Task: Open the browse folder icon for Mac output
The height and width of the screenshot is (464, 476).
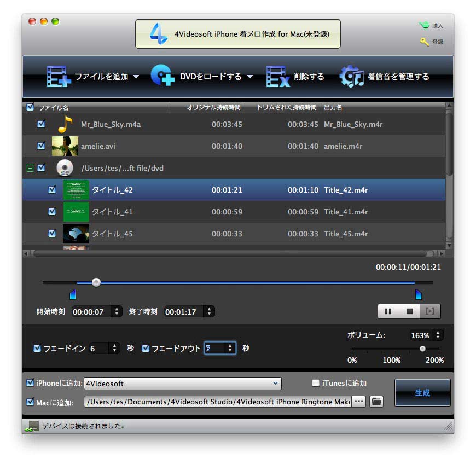Action: [376, 402]
